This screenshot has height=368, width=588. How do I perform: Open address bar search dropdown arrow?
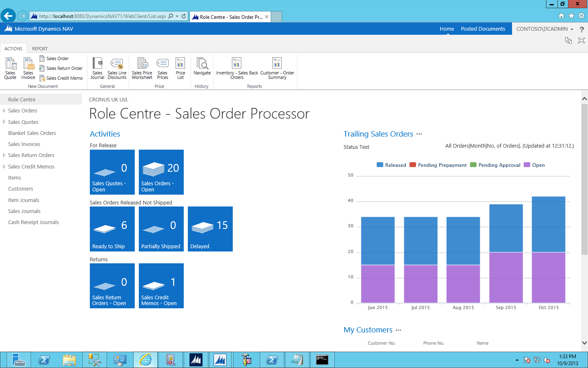click(177, 16)
